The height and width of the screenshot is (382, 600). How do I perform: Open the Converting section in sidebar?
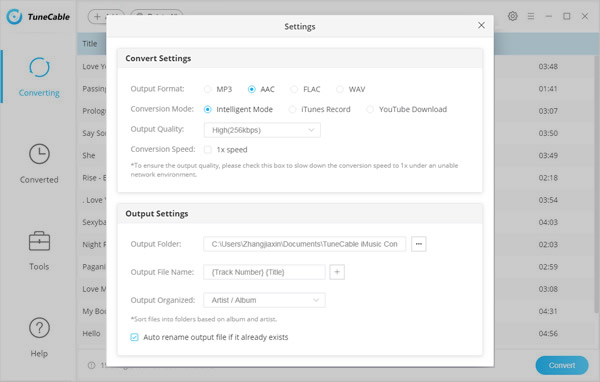[39, 77]
